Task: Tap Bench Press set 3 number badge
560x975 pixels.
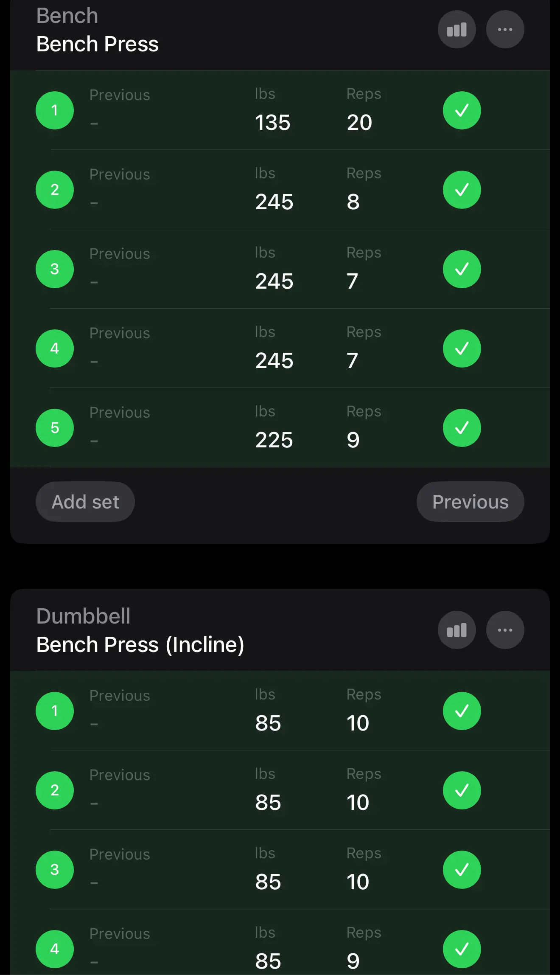Action: pyautogui.click(x=55, y=269)
